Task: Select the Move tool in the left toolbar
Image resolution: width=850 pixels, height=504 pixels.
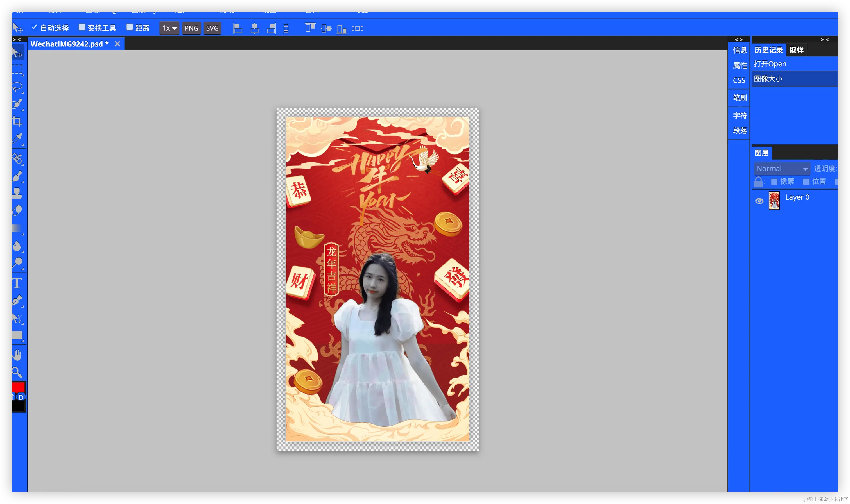Action: click(x=18, y=53)
